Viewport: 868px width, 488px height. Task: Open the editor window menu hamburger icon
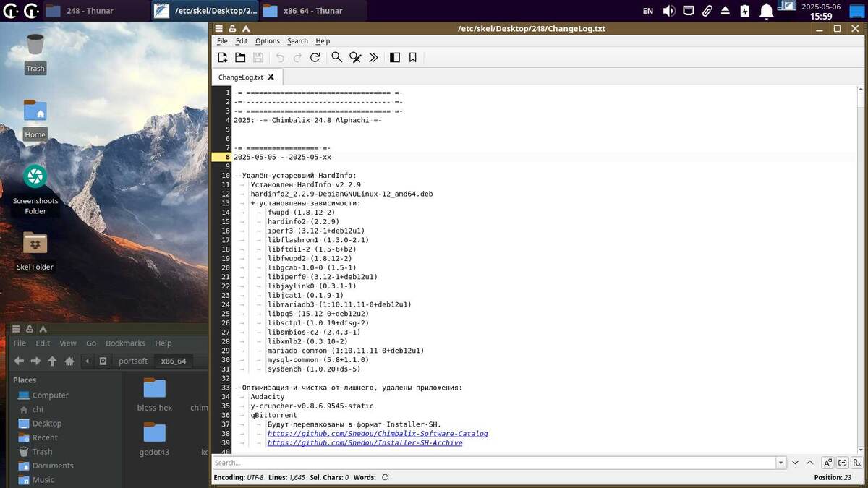pyautogui.click(x=219, y=29)
